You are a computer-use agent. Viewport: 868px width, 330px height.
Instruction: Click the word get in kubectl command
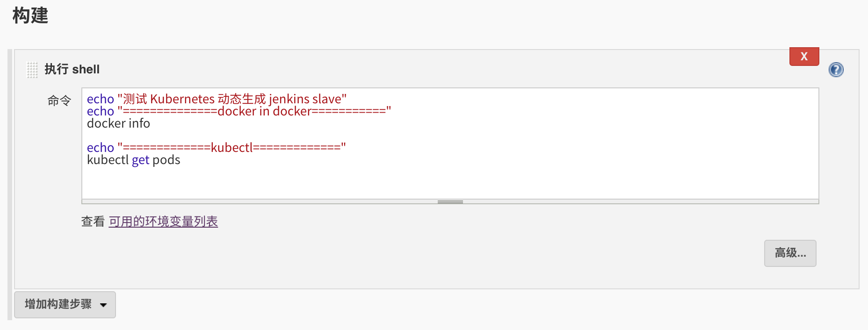point(140,160)
